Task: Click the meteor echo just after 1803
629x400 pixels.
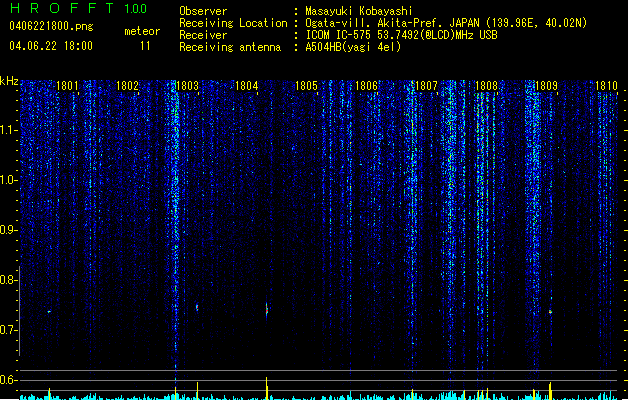Action: (x=197, y=307)
